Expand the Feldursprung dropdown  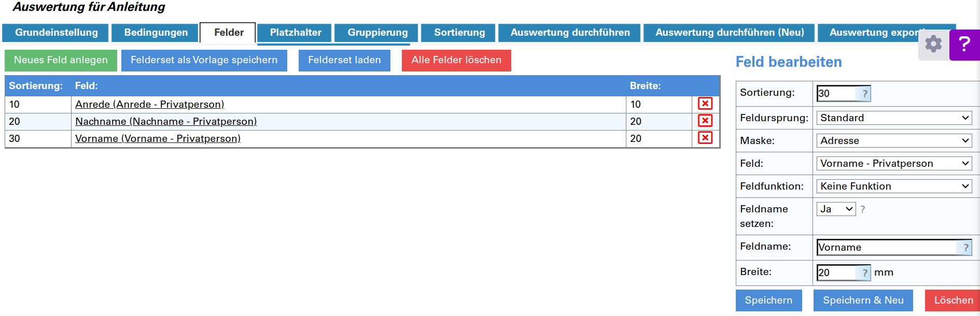894,118
